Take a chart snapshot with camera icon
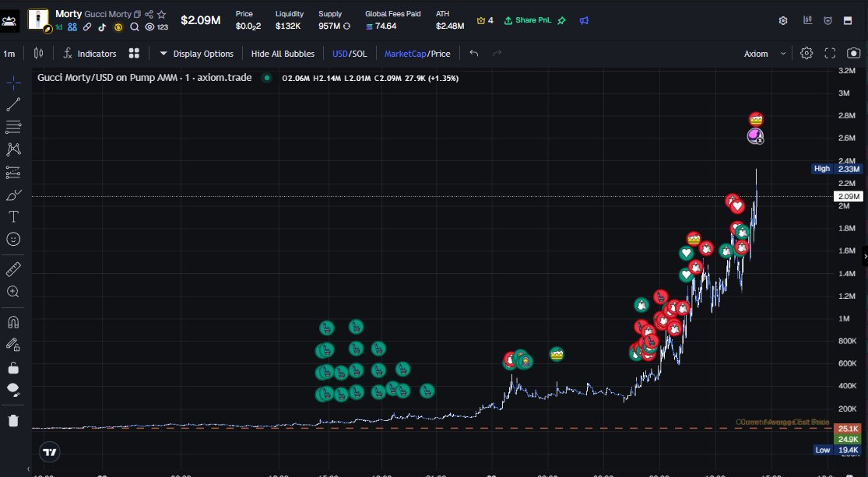Image resolution: width=868 pixels, height=477 pixels. coord(854,53)
